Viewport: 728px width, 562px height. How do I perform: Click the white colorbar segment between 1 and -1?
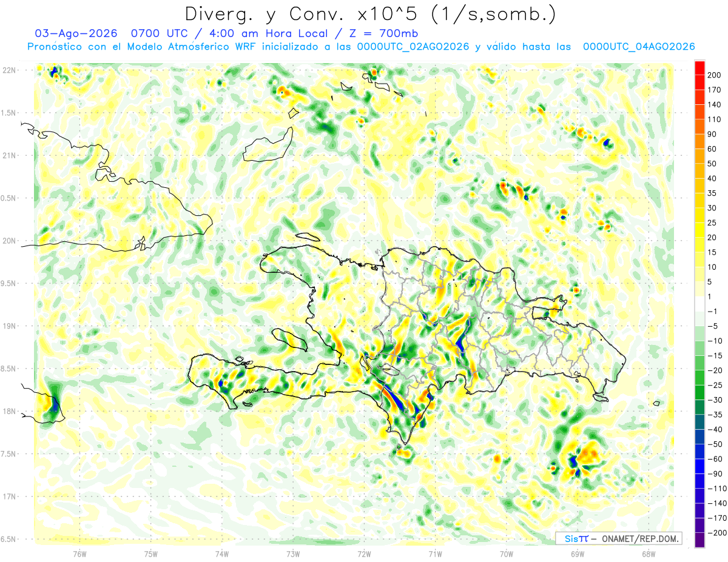click(699, 304)
